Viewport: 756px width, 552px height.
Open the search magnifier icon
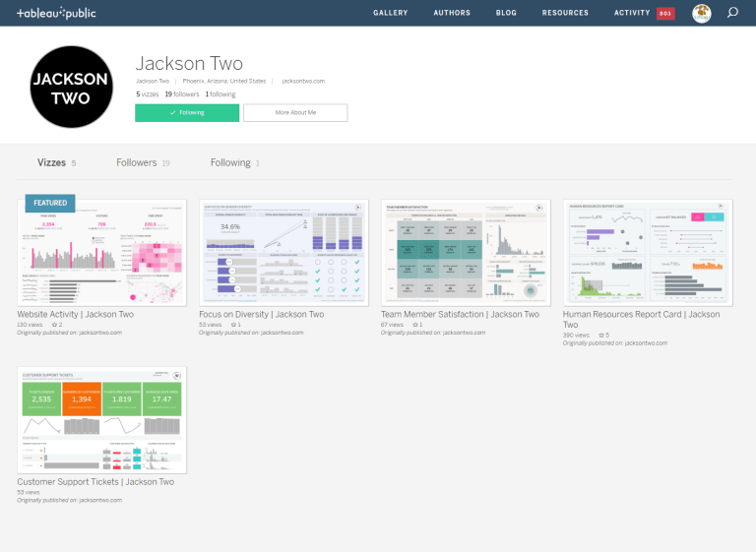[732, 13]
